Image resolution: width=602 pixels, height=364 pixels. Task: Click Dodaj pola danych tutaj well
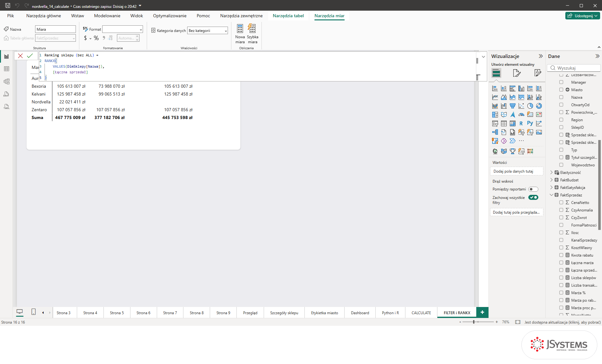pos(516,171)
